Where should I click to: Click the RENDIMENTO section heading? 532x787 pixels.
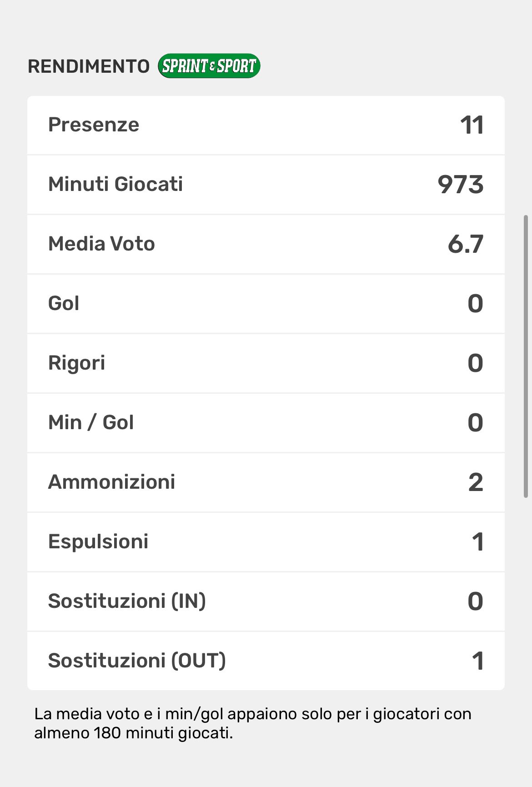click(89, 66)
